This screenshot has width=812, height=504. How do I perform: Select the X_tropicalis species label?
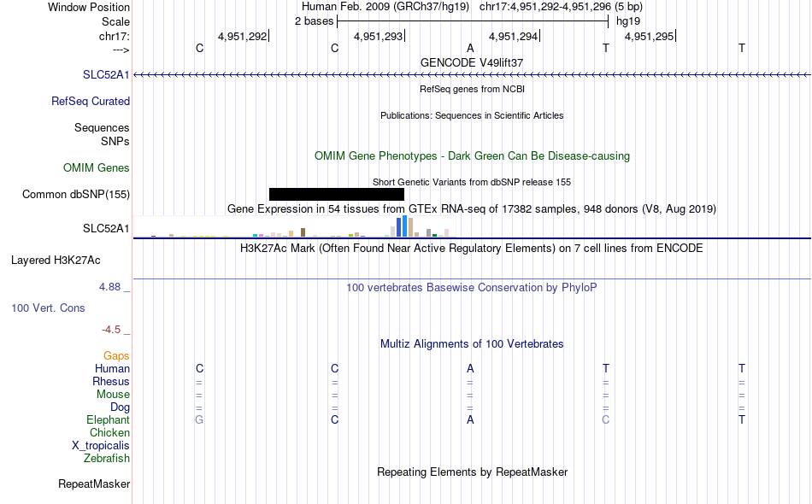(101, 446)
